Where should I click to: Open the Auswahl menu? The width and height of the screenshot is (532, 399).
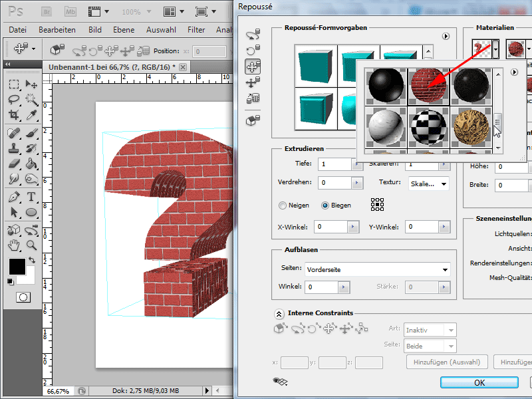click(161, 30)
